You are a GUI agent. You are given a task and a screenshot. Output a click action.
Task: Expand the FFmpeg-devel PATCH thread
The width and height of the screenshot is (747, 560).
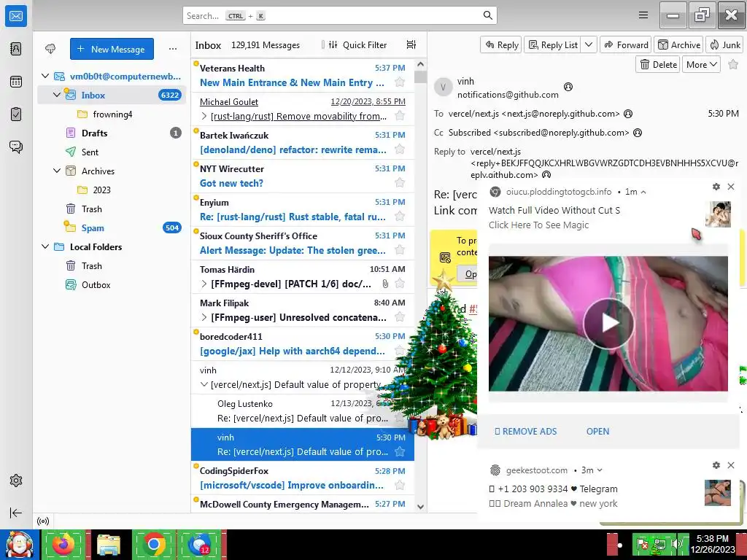[x=204, y=284]
